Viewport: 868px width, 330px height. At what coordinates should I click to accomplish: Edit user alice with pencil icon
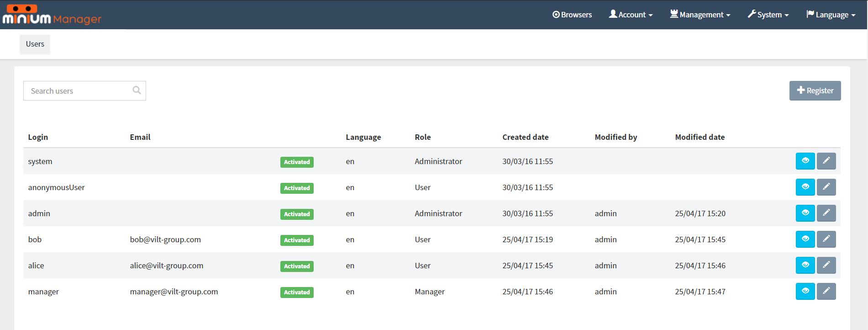pyautogui.click(x=826, y=265)
